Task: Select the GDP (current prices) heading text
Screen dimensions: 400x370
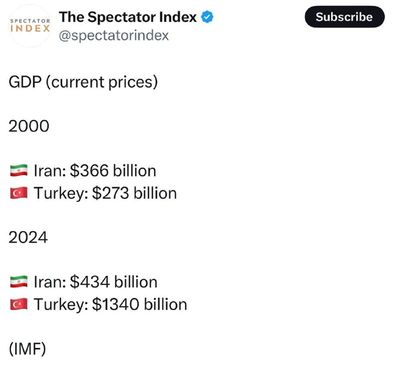Action: pyautogui.click(x=83, y=82)
